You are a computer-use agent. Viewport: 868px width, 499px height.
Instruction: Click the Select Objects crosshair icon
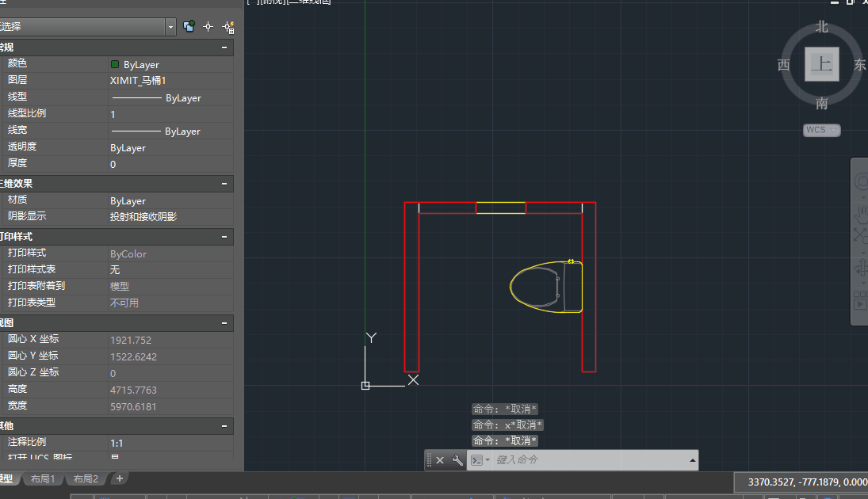tap(208, 26)
